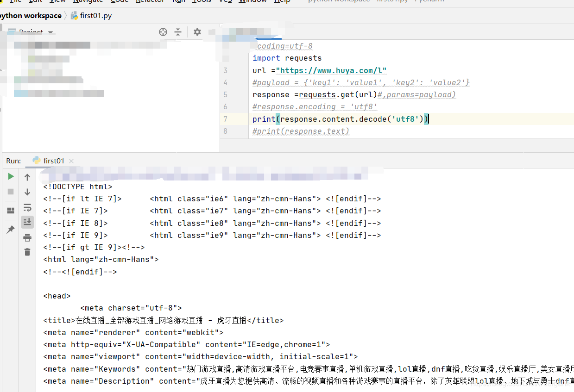Toggle soft-wrap in the Run console
Image resolution: width=574 pixels, height=392 pixels.
point(27,207)
